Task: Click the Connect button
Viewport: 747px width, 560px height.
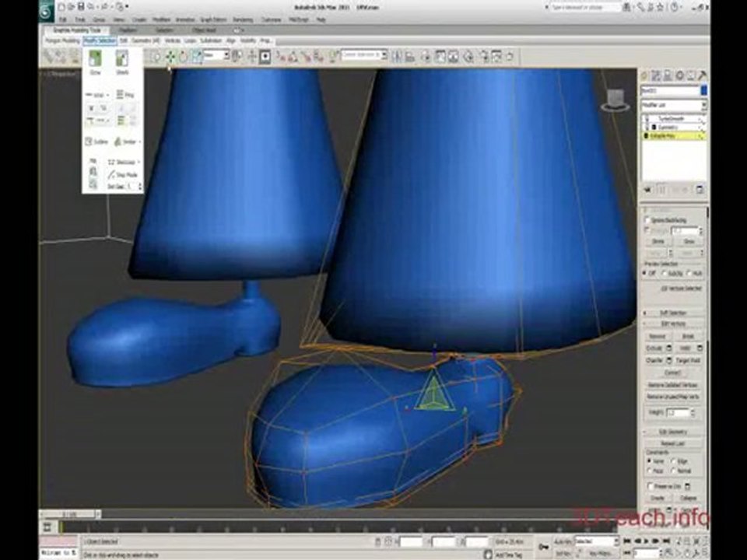Action: coord(672,373)
